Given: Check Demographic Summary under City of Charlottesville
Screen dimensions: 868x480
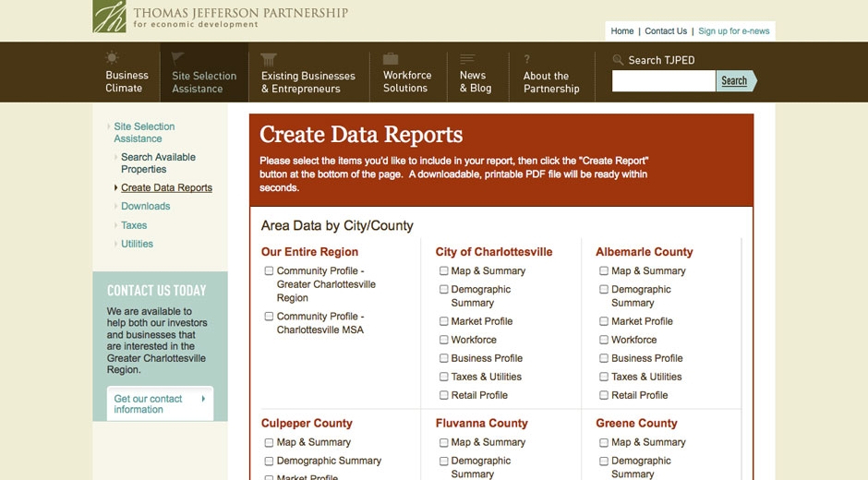Looking at the screenshot, I should click(x=444, y=289).
